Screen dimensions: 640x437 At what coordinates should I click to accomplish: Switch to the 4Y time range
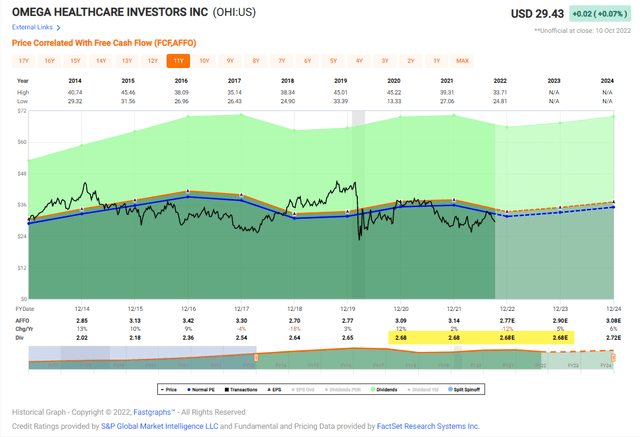pos(359,61)
